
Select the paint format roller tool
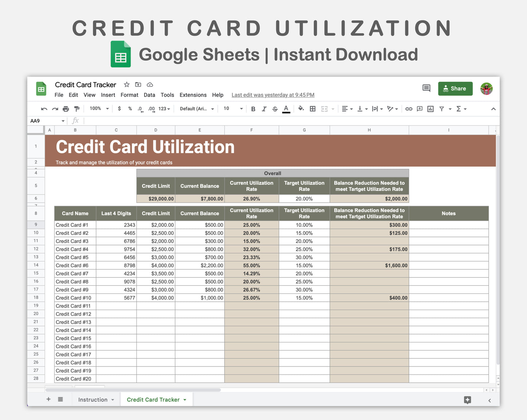click(77, 109)
